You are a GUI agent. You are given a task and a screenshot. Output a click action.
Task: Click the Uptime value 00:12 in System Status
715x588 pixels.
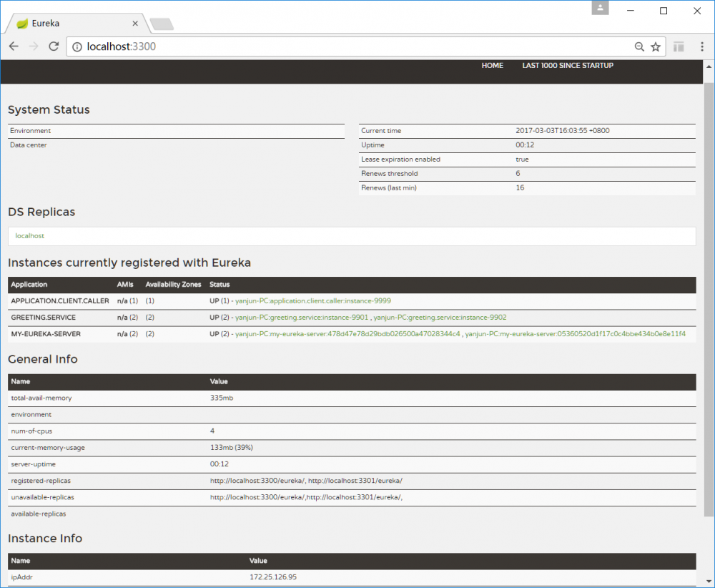coord(525,145)
